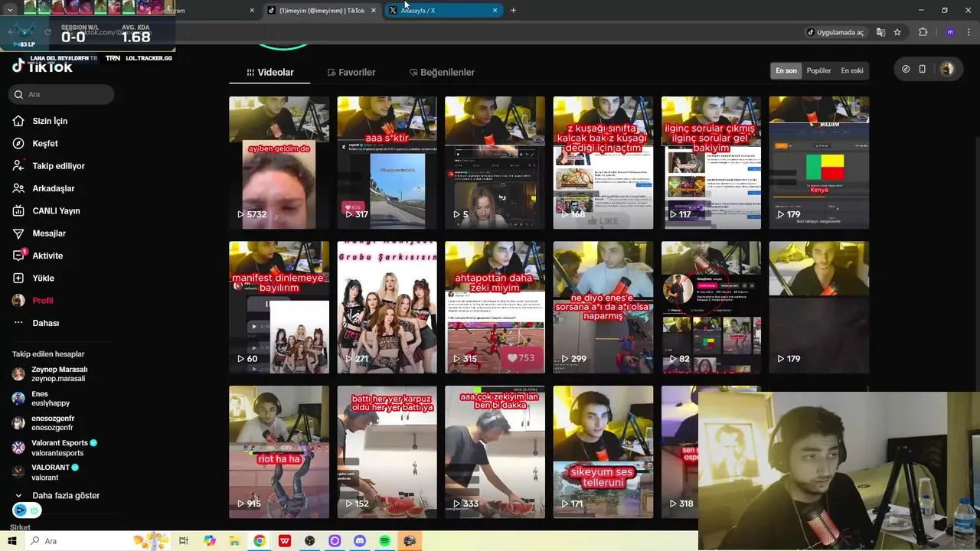Open Takip ediliyor feed

pos(58,166)
